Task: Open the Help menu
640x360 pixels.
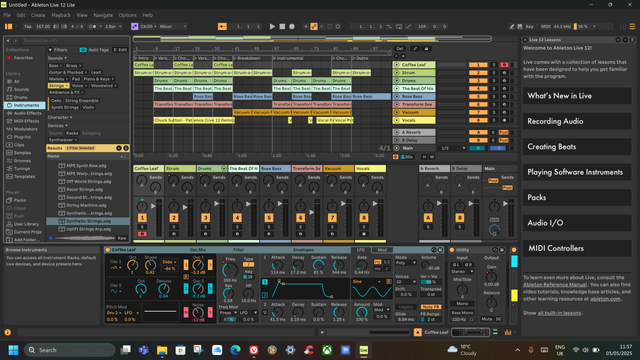Action: [x=147, y=15]
